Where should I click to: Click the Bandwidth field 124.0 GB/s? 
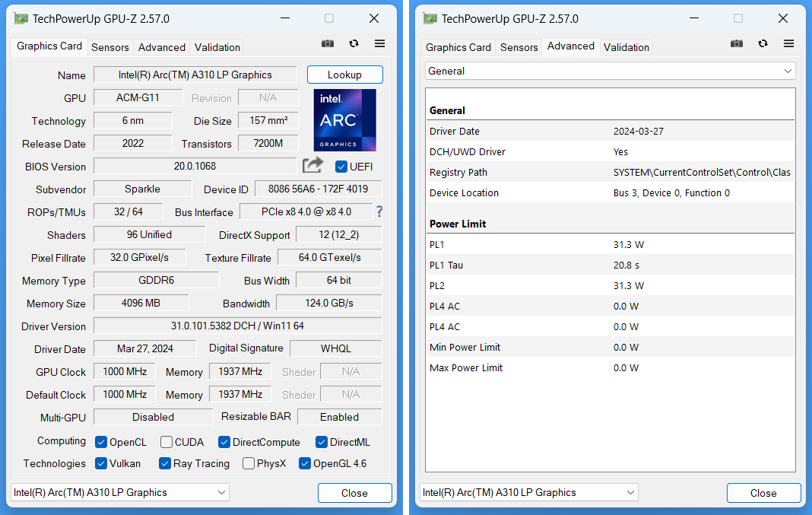coord(329,303)
